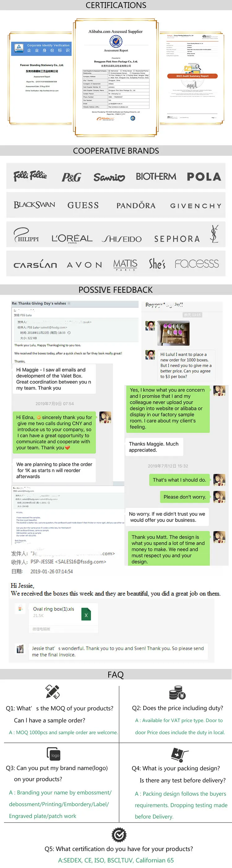Click the Guess brand logo
The image size is (232, 868).
pyautogui.click(x=83, y=205)
